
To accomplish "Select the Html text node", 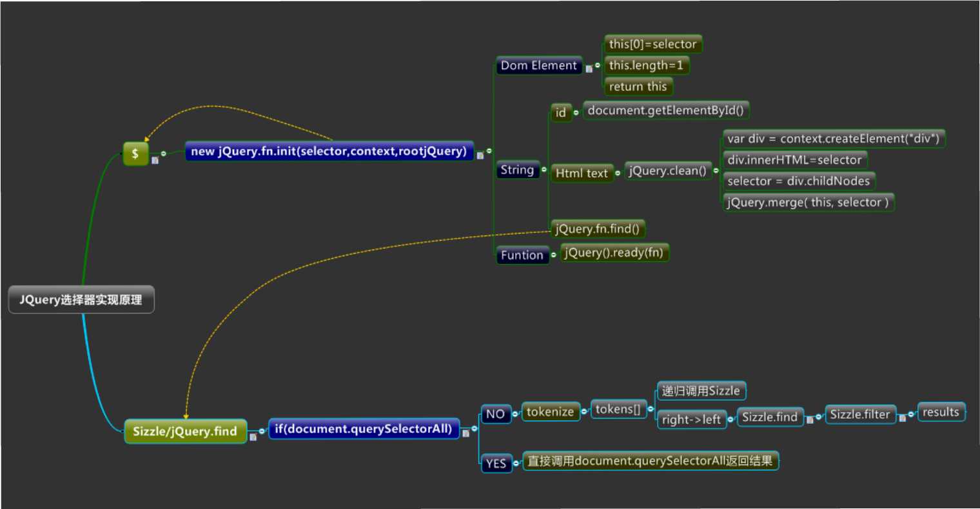I will [582, 173].
